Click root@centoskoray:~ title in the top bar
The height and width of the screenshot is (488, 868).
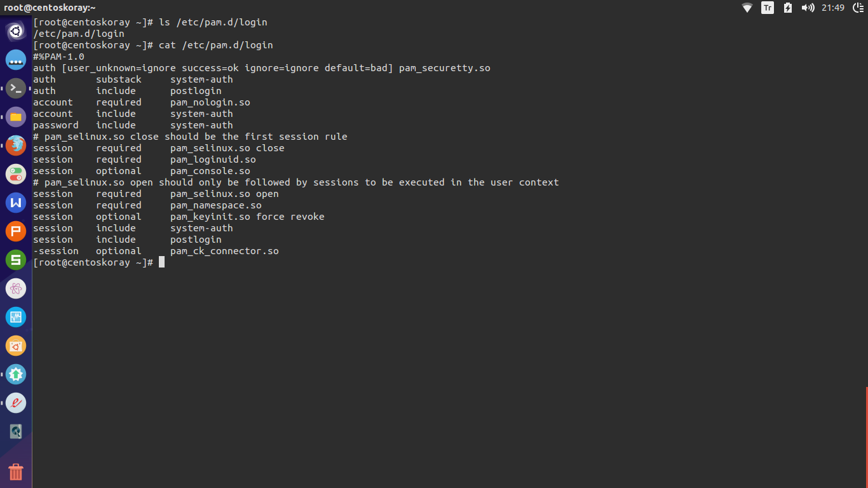coord(48,8)
